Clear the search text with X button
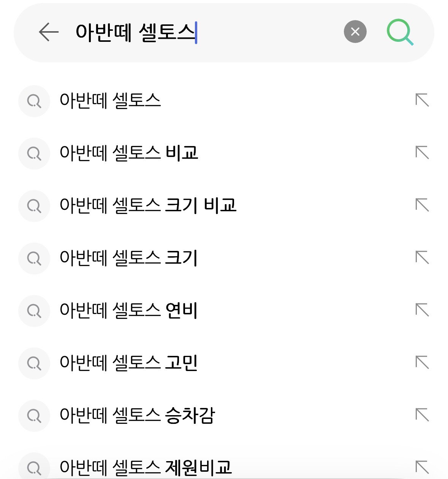The height and width of the screenshot is (479, 448). click(355, 32)
